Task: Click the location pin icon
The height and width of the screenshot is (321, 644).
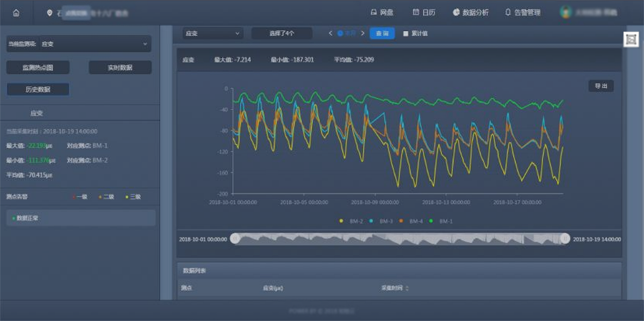Action: click(49, 13)
